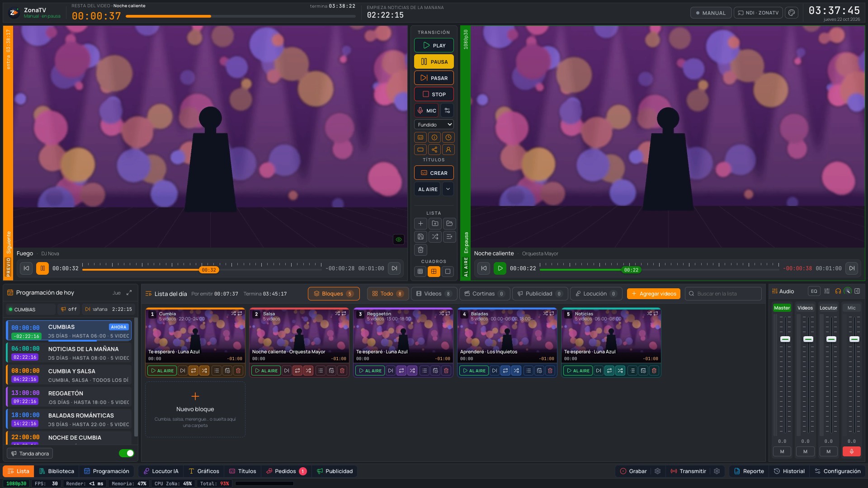
Task: Click the clock overlay icon
Action: point(448,137)
